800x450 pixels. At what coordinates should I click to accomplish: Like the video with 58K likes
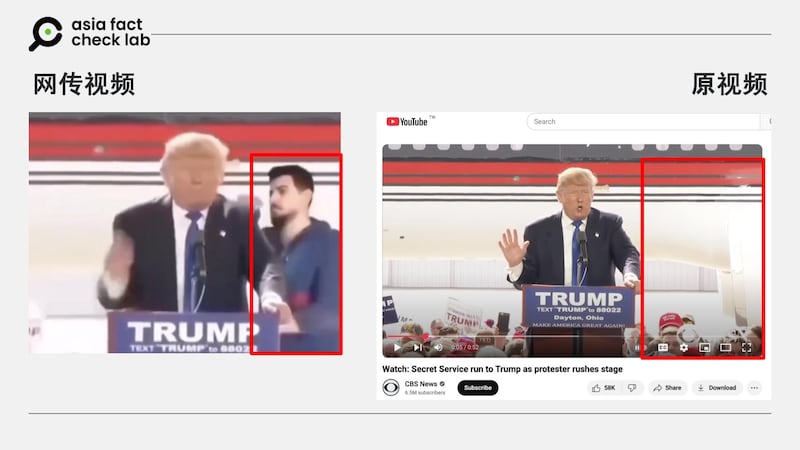click(x=604, y=388)
